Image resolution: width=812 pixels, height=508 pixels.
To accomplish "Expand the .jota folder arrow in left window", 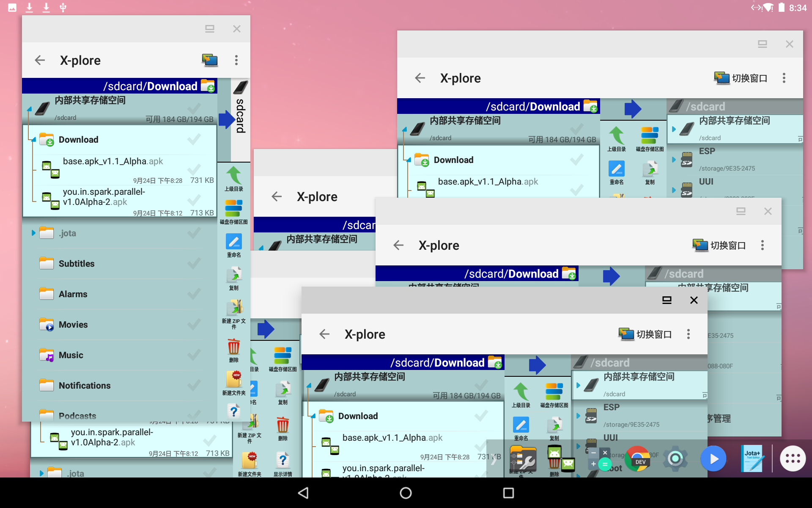I will click(33, 233).
